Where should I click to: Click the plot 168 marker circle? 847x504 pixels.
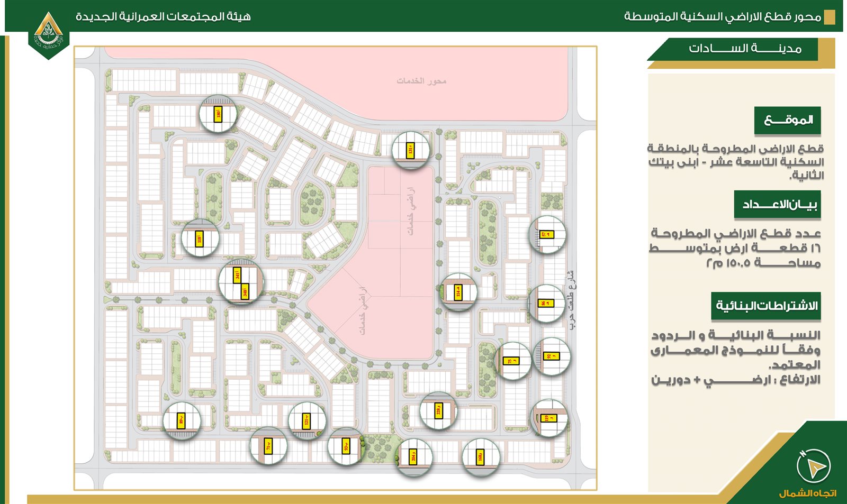[480, 457]
